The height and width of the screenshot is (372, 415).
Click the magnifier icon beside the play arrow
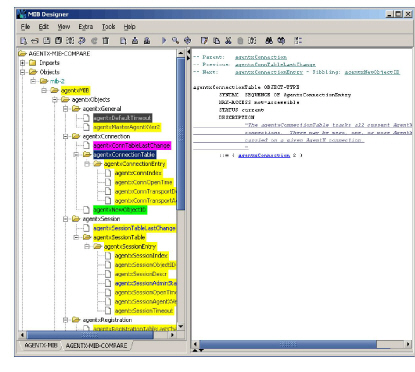(x=175, y=41)
